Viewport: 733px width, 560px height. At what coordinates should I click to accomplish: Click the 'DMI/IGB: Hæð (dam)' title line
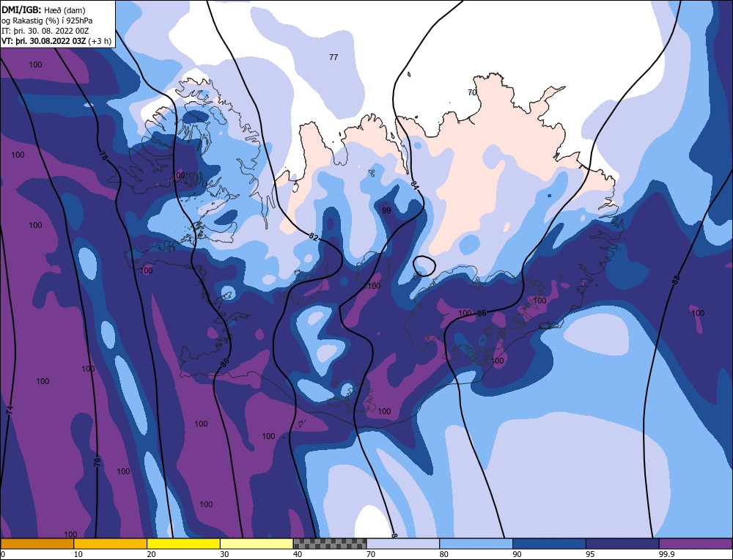tap(43, 10)
